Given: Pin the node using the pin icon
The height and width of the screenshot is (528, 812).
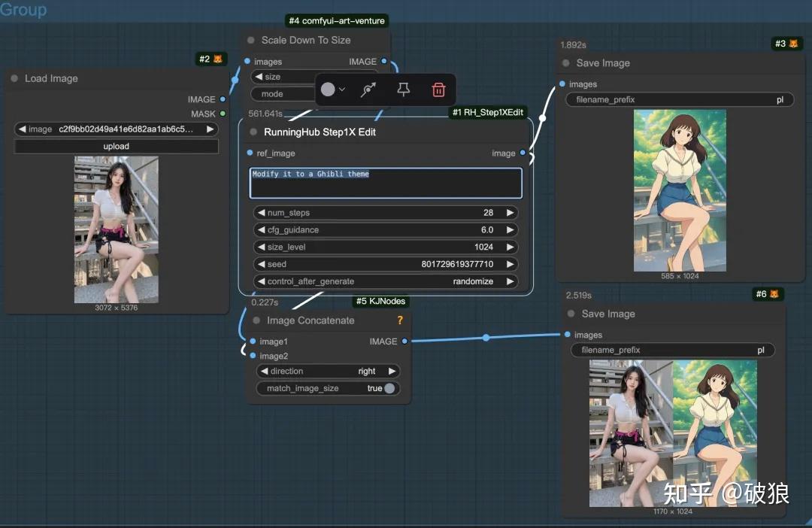Looking at the screenshot, I should [403, 89].
